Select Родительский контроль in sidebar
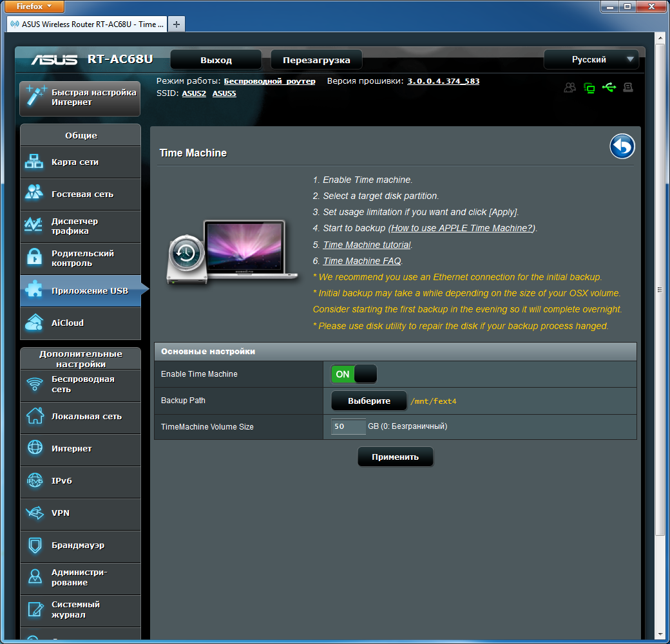This screenshot has width=670, height=644. [x=81, y=259]
